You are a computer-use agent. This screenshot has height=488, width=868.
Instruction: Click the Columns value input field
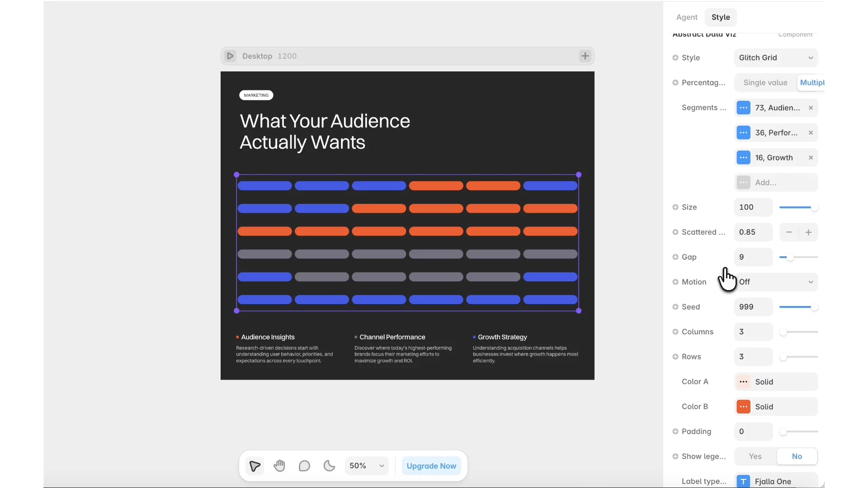753,332
